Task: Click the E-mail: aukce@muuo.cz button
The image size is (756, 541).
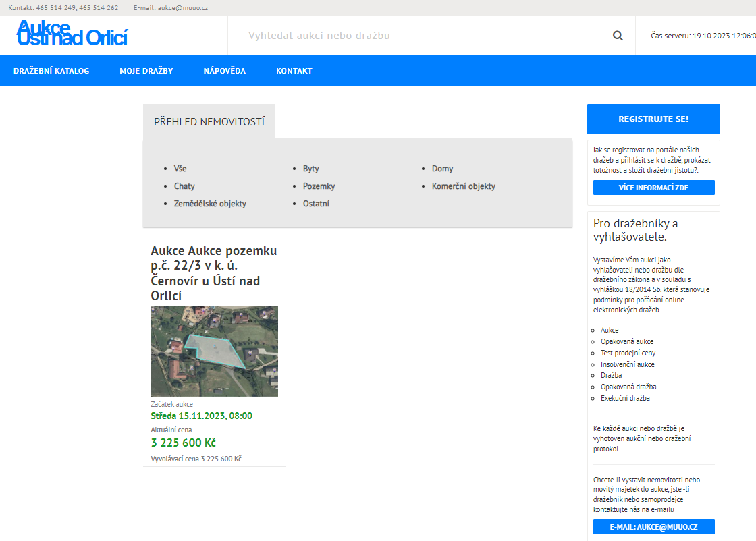Action: click(653, 527)
